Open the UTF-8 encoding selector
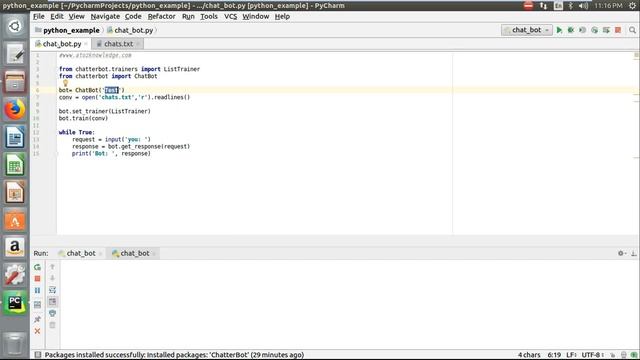 click(593, 355)
